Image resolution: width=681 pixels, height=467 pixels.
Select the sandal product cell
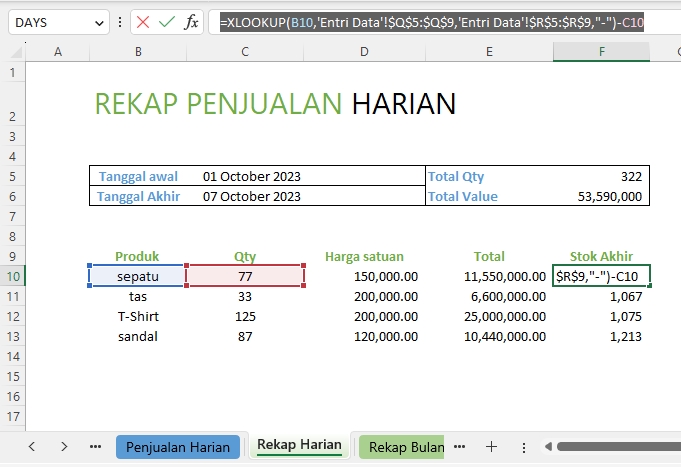coord(138,336)
